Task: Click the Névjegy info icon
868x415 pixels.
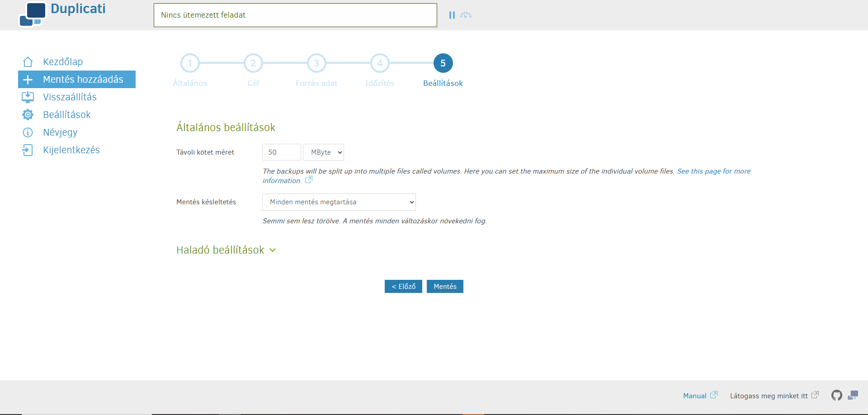Action: [x=28, y=132]
